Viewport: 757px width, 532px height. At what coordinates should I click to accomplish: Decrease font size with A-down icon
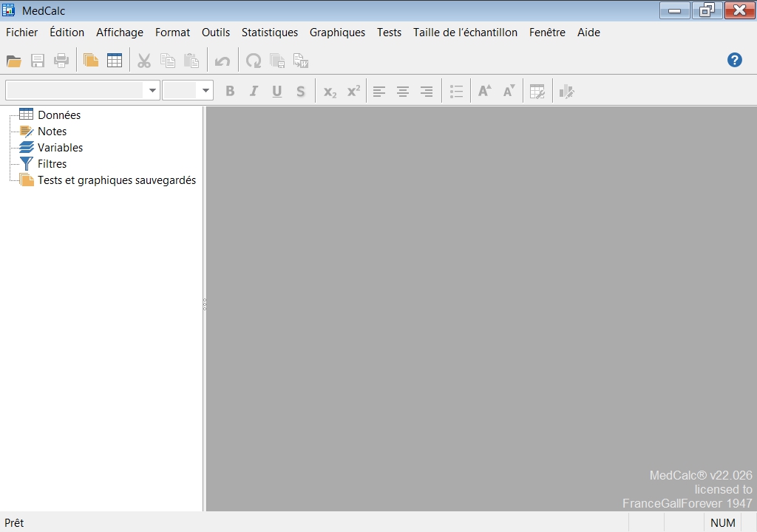pyautogui.click(x=509, y=91)
